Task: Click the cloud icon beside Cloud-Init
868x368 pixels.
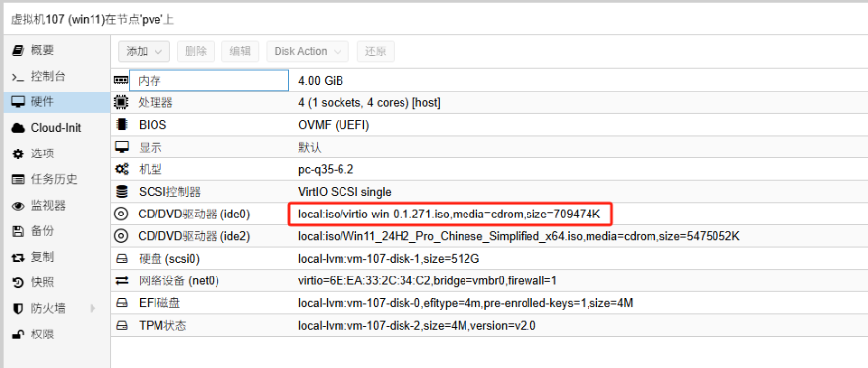Action: pos(18,128)
